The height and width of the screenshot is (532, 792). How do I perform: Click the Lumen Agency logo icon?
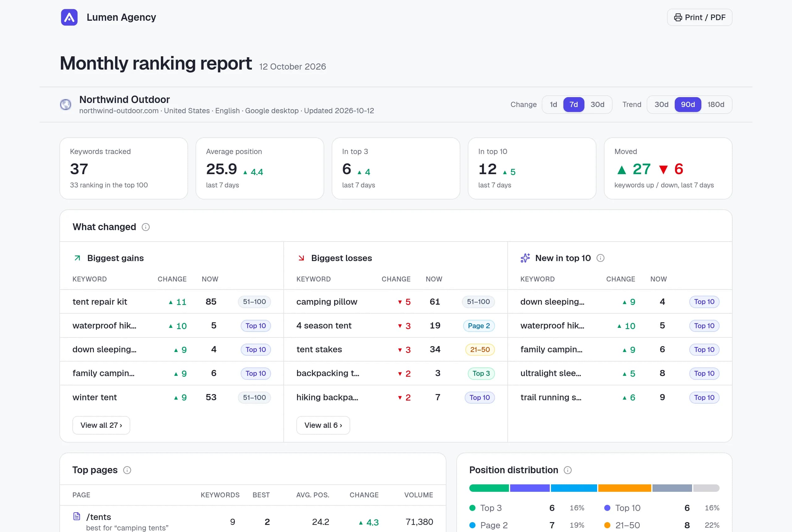(69, 17)
